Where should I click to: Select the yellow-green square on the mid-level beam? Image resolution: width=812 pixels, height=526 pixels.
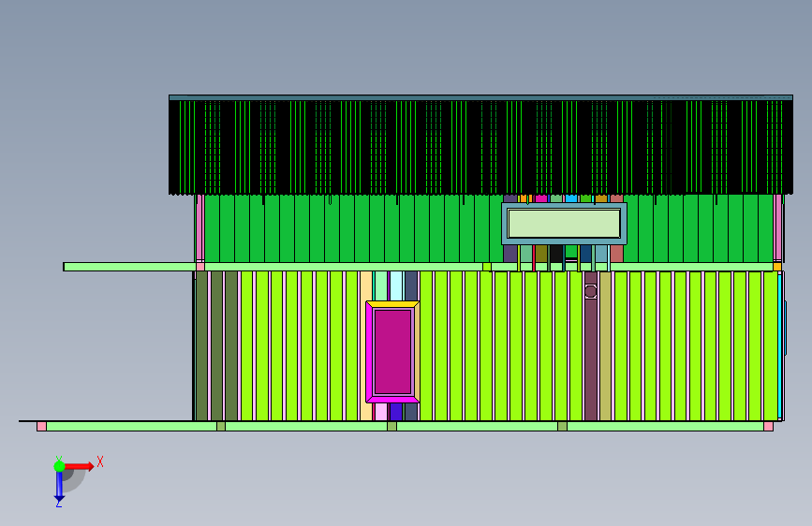pos(487,267)
